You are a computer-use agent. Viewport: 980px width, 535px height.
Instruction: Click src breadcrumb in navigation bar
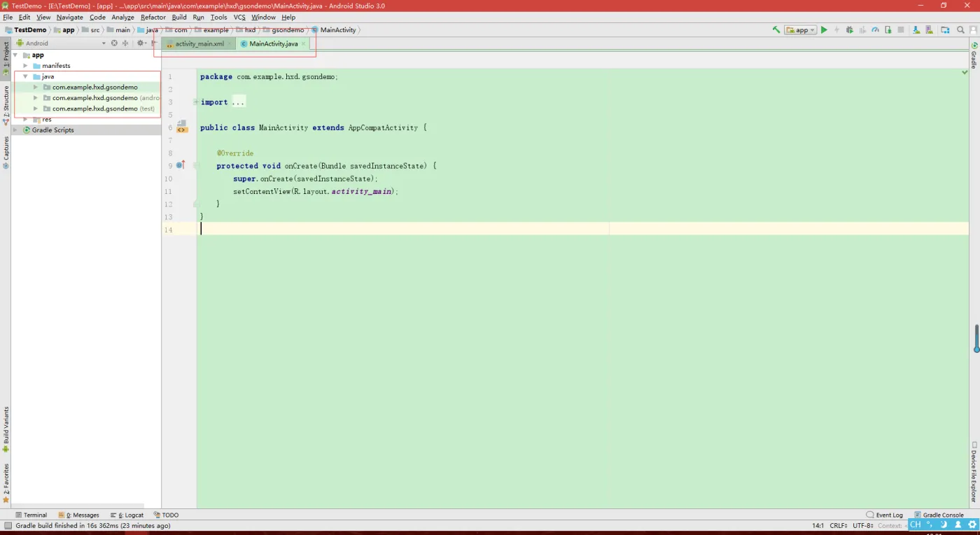coord(91,30)
